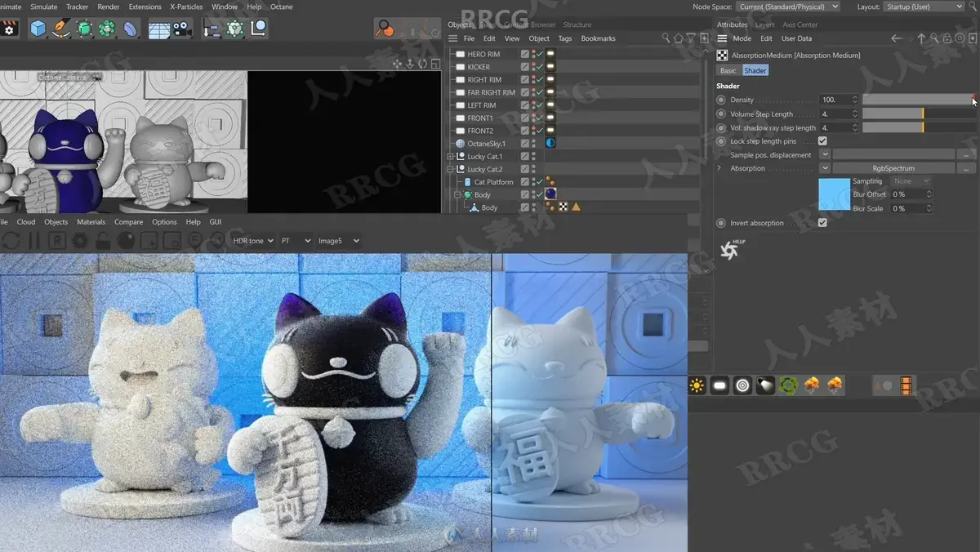Image resolution: width=980 pixels, height=552 pixels.
Task: Toggle KICKER light enabled check
Action: 540,67
